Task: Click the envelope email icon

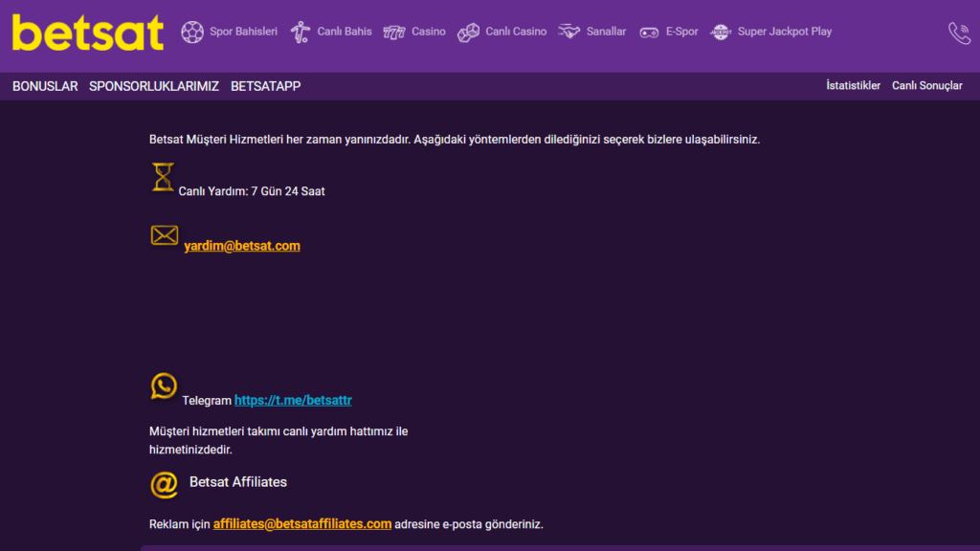Action: (x=165, y=235)
